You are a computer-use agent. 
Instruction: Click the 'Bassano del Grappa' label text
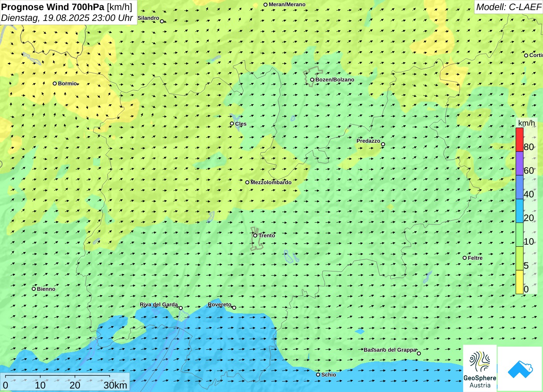point(390,350)
